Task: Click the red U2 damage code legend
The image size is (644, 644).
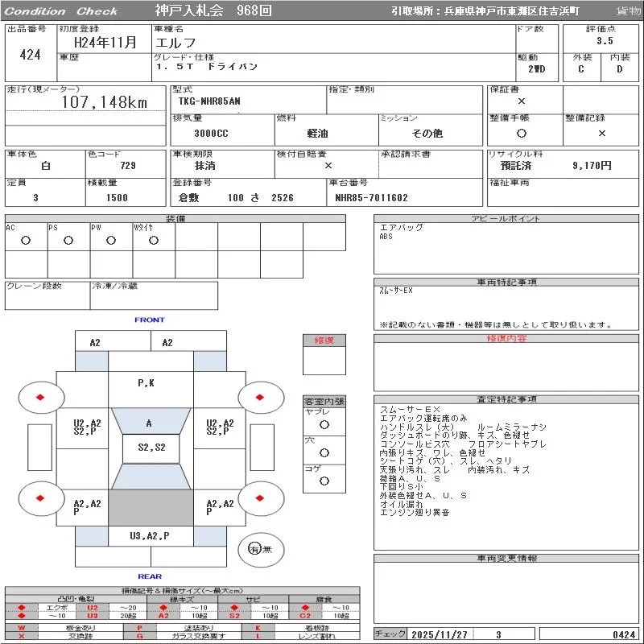Action: (92, 608)
